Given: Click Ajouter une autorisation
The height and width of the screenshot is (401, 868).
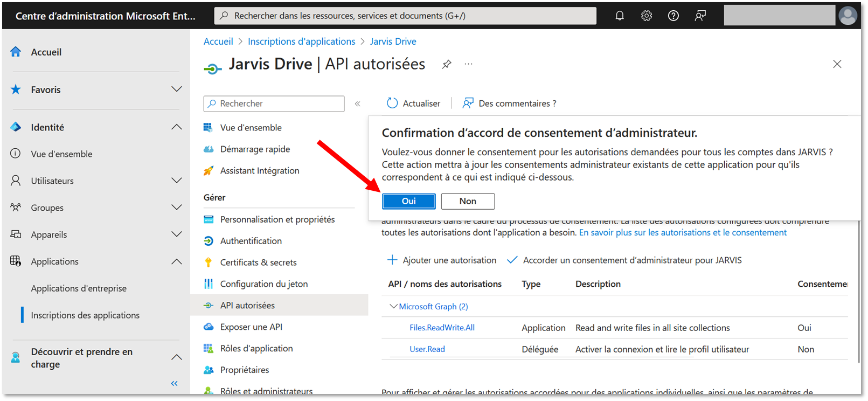Looking at the screenshot, I should coord(442,260).
